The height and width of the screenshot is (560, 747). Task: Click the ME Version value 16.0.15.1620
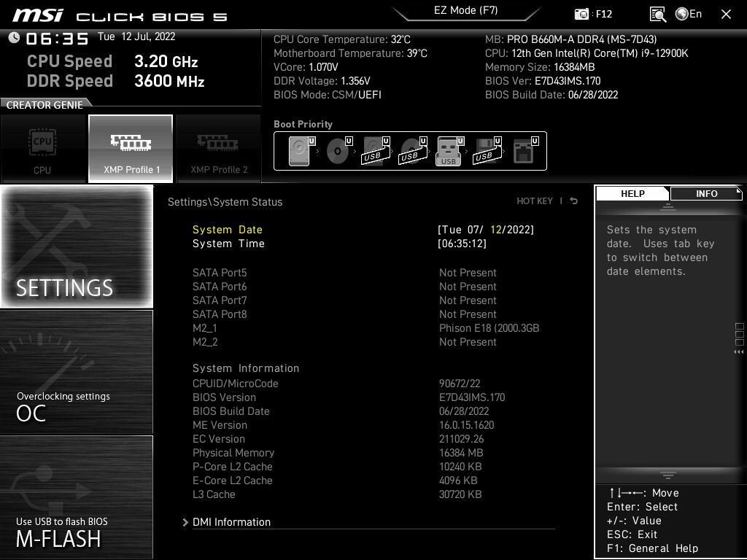coord(466,425)
